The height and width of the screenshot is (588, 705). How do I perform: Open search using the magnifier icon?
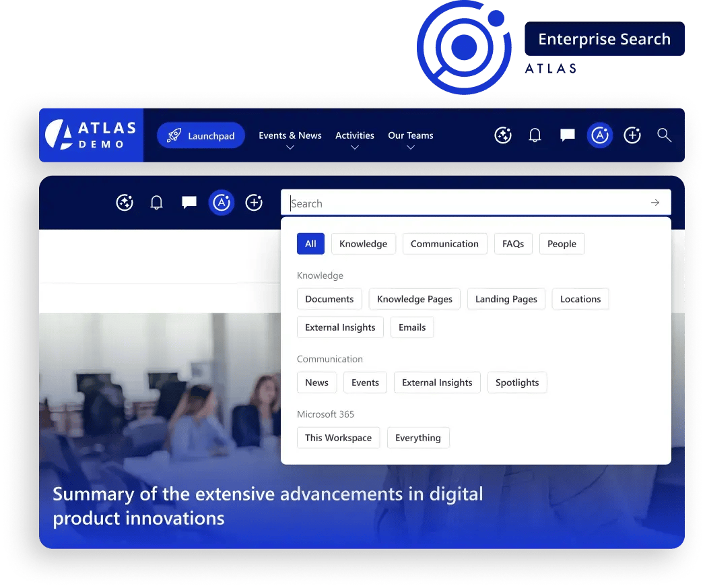tap(665, 135)
